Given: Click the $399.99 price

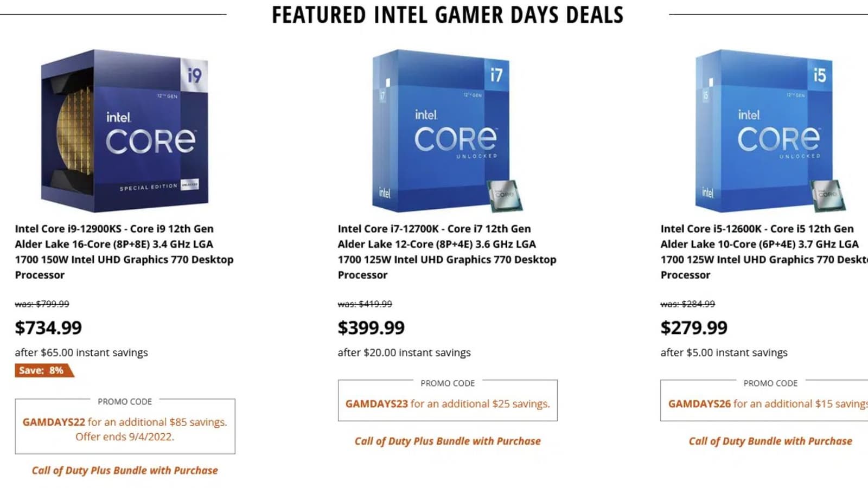Looking at the screenshot, I should (x=371, y=328).
